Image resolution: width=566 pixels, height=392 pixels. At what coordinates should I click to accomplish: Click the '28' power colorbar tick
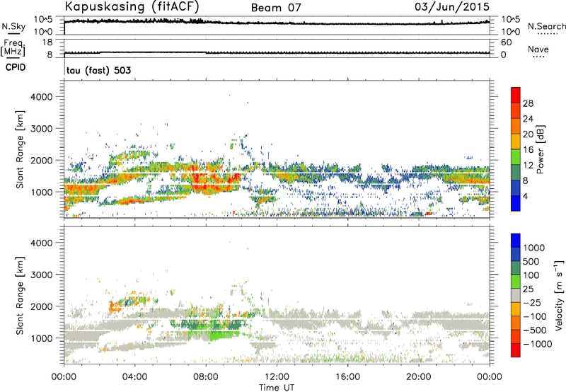pyautogui.click(x=528, y=103)
